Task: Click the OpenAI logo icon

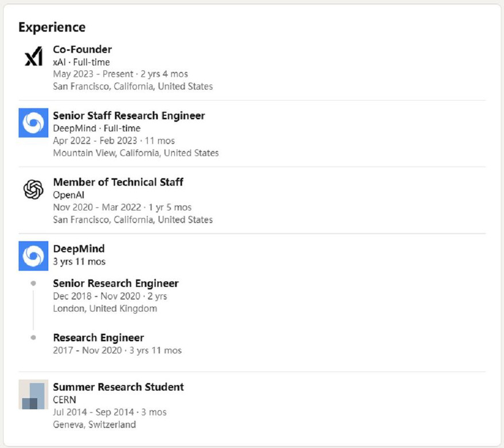Action: [33, 189]
